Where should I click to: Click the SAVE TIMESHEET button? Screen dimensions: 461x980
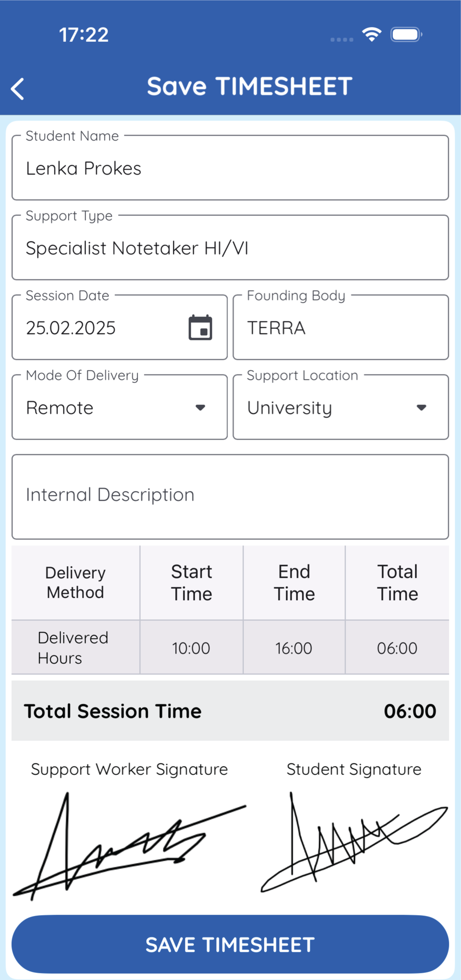230,944
